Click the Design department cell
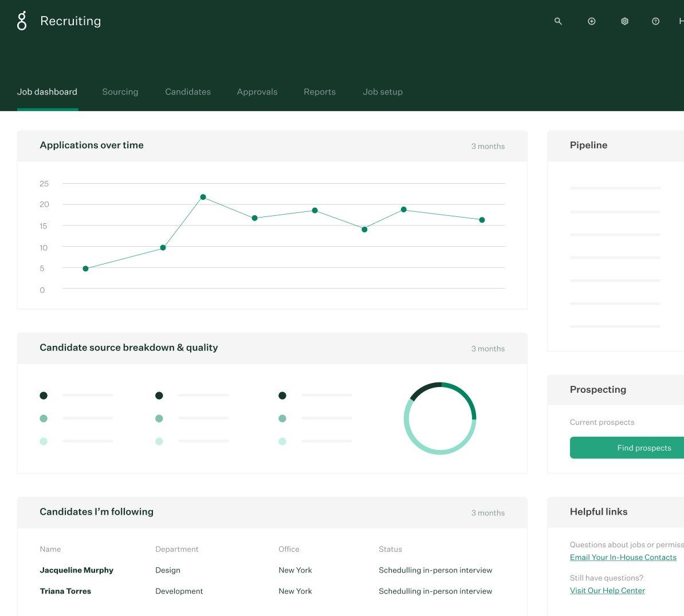This screenshot has height=616, width=684. pyautogui.click(x=167, y=570)
